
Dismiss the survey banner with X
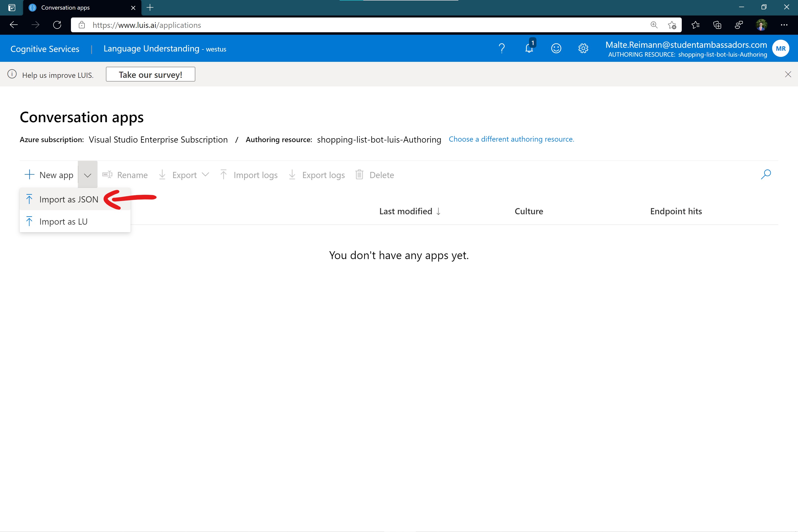click(x=788, y=74)
